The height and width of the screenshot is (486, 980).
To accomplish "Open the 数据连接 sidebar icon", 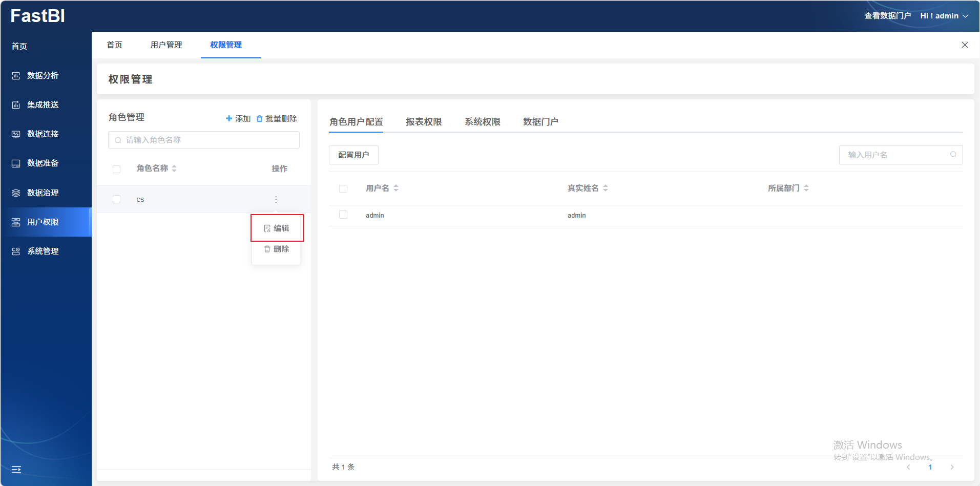I will point(16,134).
